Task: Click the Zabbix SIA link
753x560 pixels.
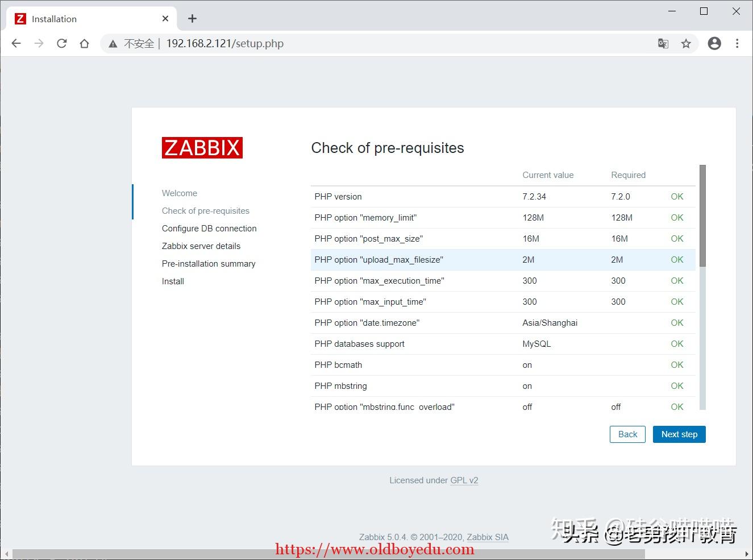Action: click(x=488, y=537)
